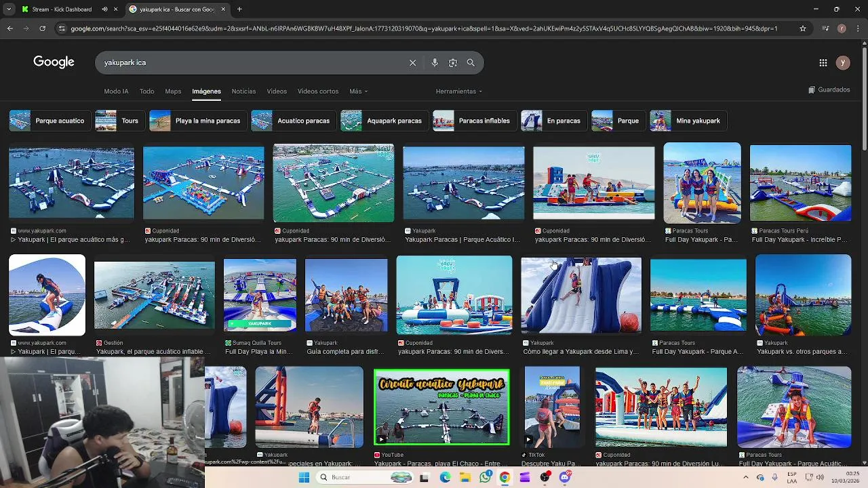Mute the Kick Dashboard tab audio icon
This screenshot has width=868, height=488.
coord(104,9)
